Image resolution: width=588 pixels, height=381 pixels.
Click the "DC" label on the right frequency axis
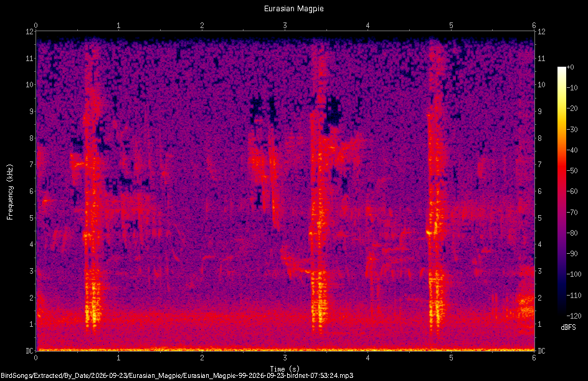click(x=541, y=351)
